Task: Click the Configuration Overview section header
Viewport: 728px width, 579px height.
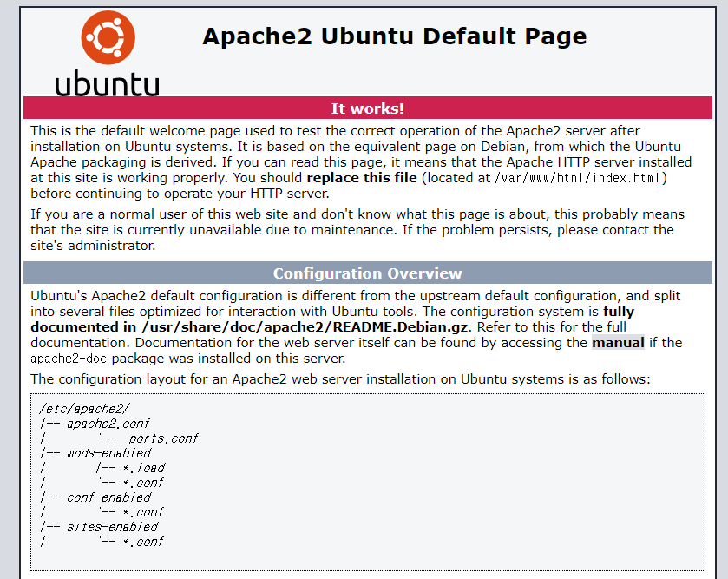Action: (368, 273)
